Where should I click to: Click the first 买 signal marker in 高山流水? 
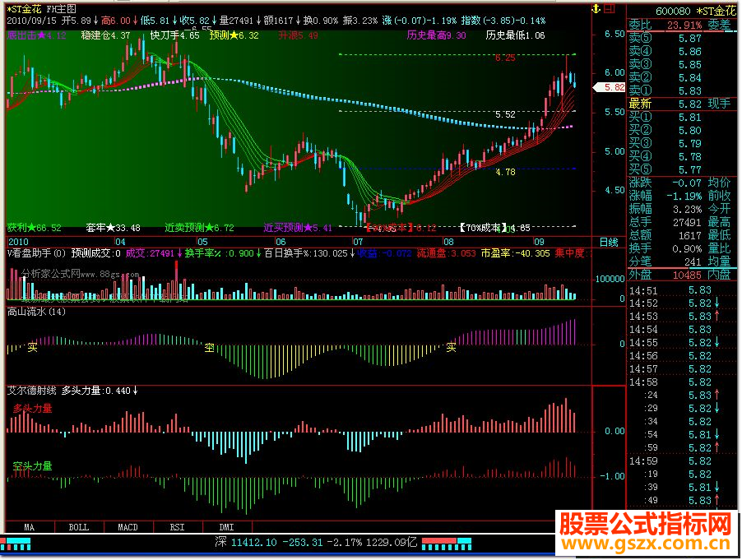(32, 348)
